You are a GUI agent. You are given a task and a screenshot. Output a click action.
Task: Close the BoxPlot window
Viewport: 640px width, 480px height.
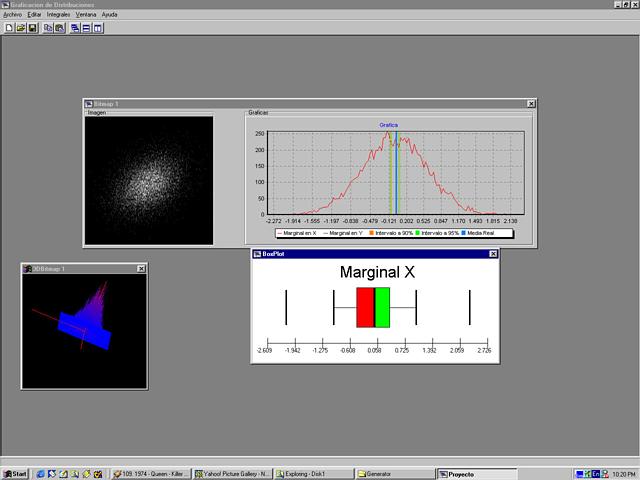(492, 255)
